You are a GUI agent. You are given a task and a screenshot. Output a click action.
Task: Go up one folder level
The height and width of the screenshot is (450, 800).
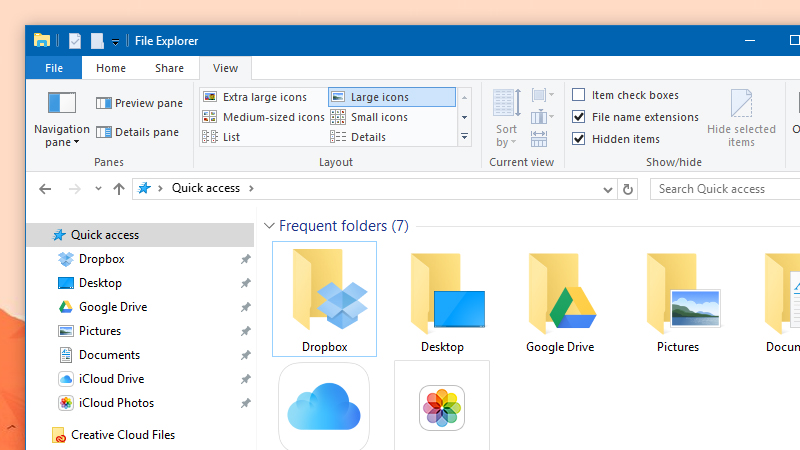coord(119,189)
